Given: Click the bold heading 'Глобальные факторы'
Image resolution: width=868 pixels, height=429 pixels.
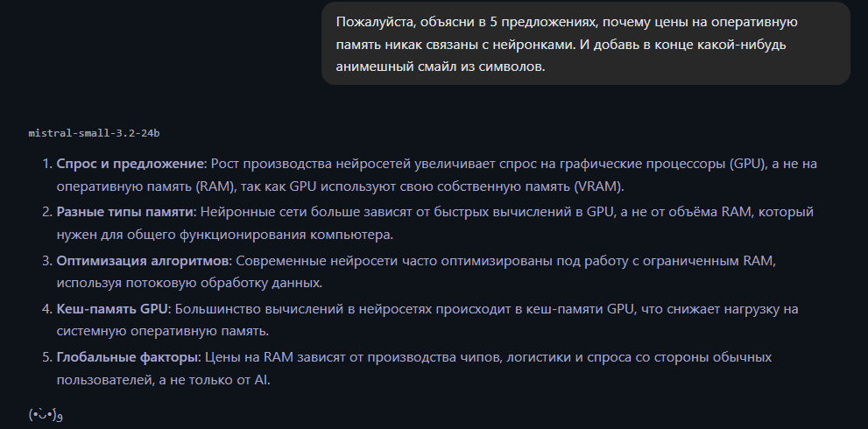Looking at the screenshot, I should click(129, 358).
